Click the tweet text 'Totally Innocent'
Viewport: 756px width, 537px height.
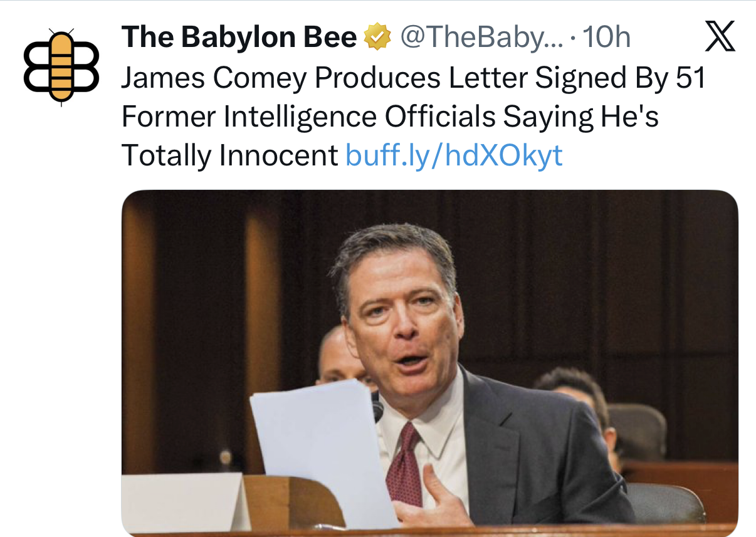229,155
